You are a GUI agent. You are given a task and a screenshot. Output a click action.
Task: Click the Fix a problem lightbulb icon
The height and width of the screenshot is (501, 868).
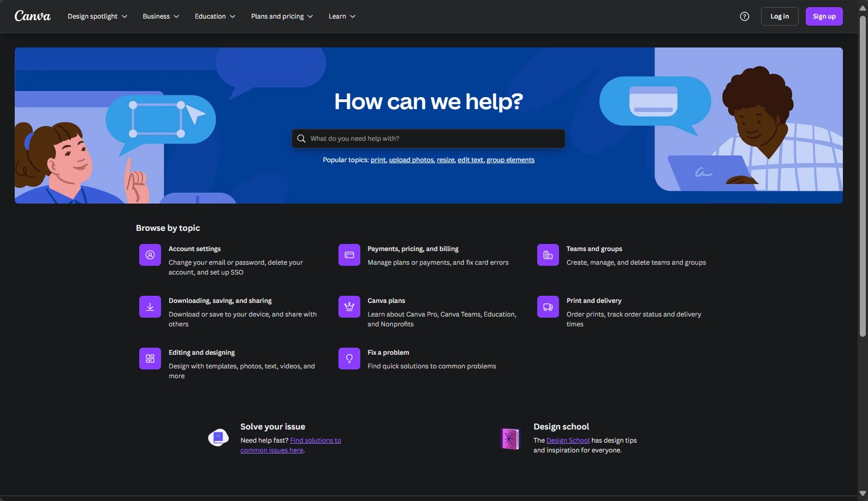click(349, 359)
